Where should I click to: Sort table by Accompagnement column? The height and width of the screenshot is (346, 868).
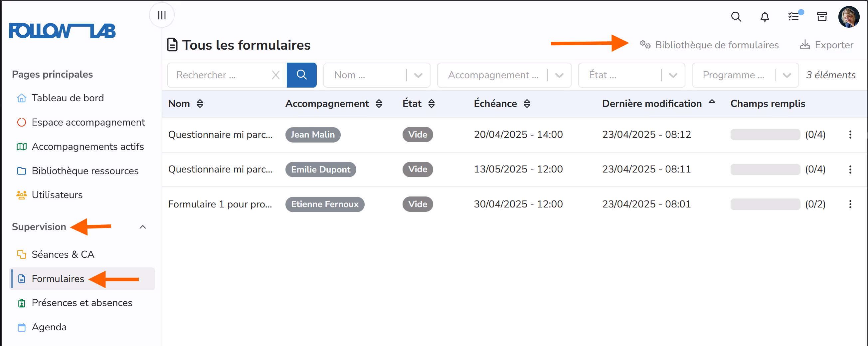click(379, 104)
